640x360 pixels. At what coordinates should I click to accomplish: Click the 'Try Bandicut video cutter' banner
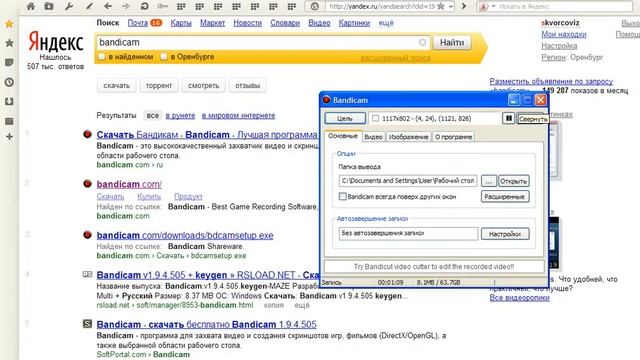pyautogui.click(x=434, y=267)
